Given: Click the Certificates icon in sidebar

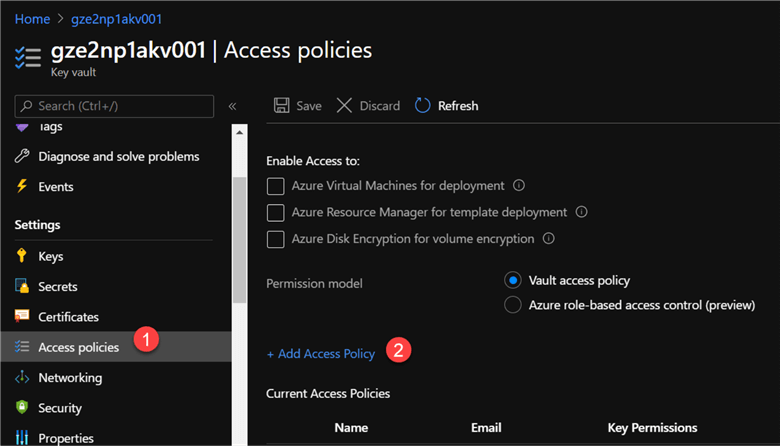Looking at the screenshot, I should point(22,317).
